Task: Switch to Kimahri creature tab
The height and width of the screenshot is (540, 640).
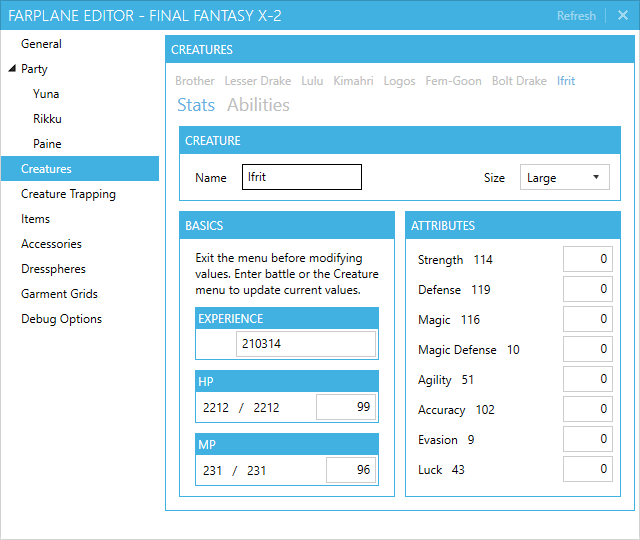Action: pyautogui.click(x=353, y=81)
